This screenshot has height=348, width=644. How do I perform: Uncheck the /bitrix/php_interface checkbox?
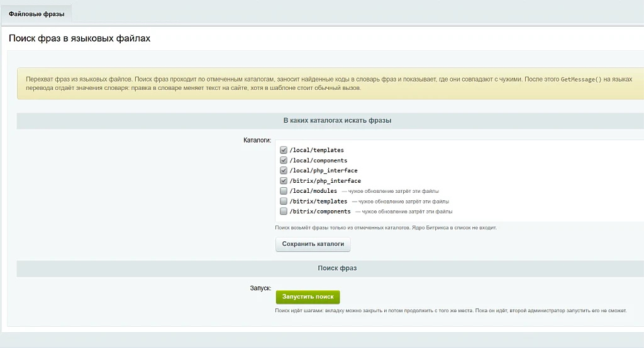click(284, 180)
